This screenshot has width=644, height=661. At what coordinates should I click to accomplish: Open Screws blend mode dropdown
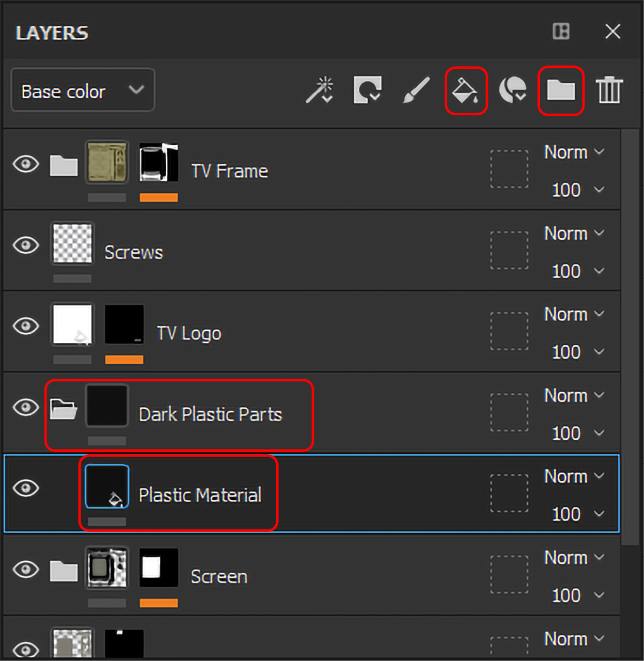(574, 233)
